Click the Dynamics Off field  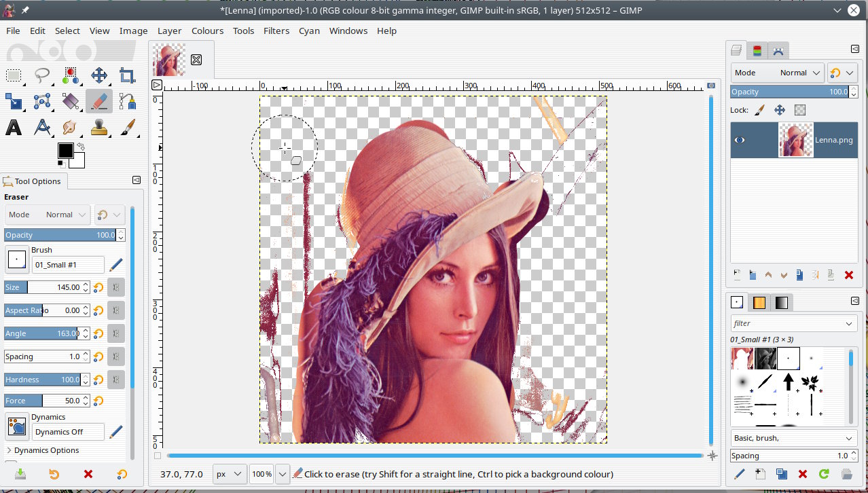(68, 432)
